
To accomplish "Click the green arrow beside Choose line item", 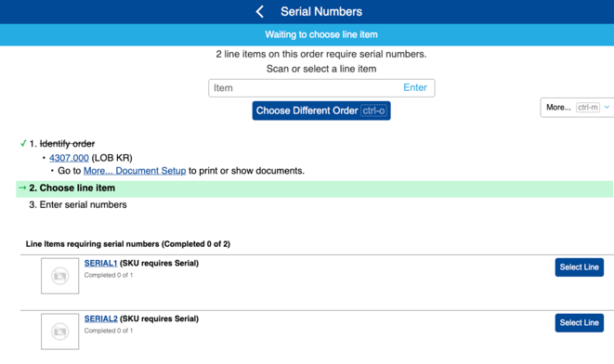I will coord(22,188).
